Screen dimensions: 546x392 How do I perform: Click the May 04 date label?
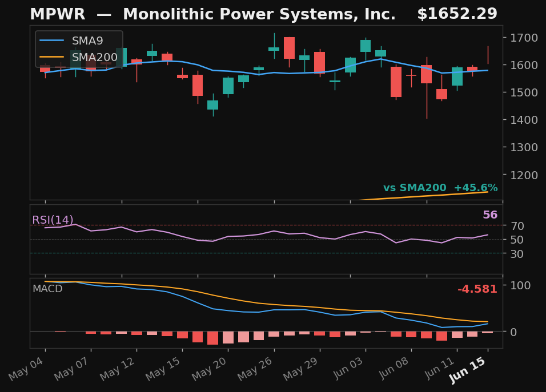tap(26, 369)
